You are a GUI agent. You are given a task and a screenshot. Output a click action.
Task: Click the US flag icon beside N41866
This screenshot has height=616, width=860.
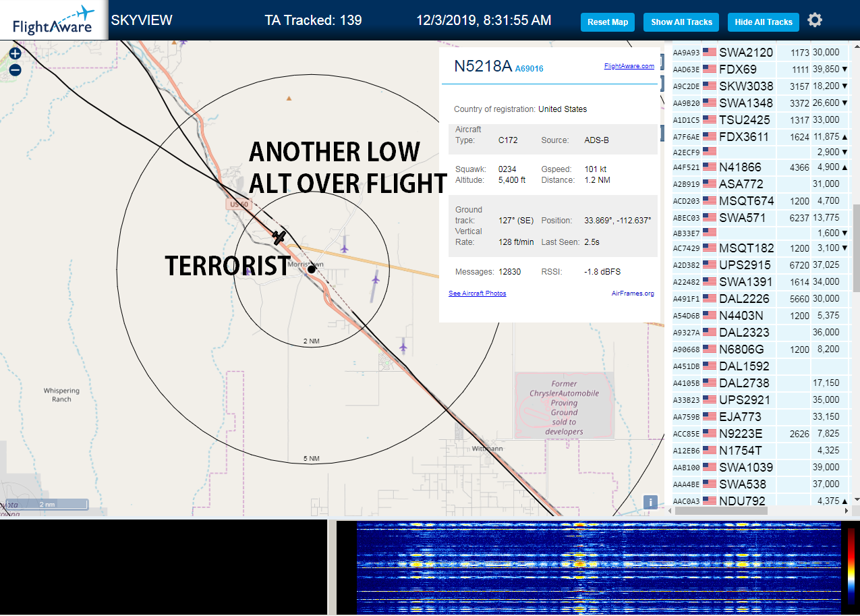click(x=710, y=167)
